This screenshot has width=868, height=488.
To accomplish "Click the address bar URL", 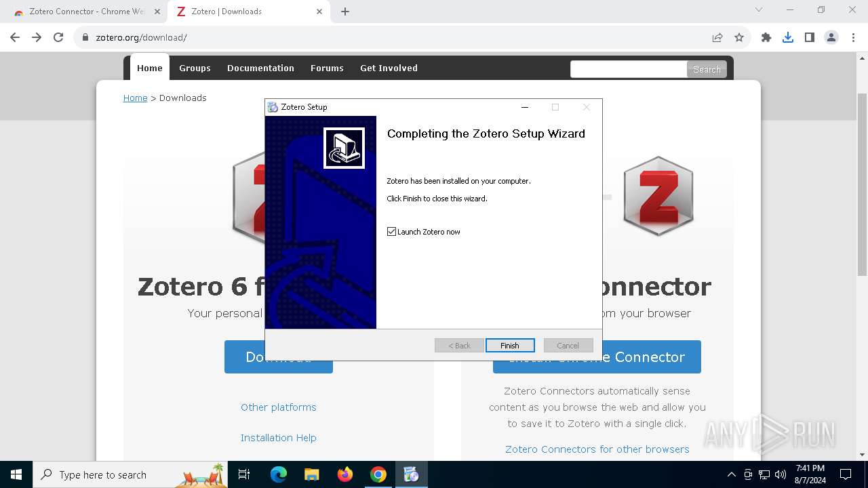I will 141,37.
